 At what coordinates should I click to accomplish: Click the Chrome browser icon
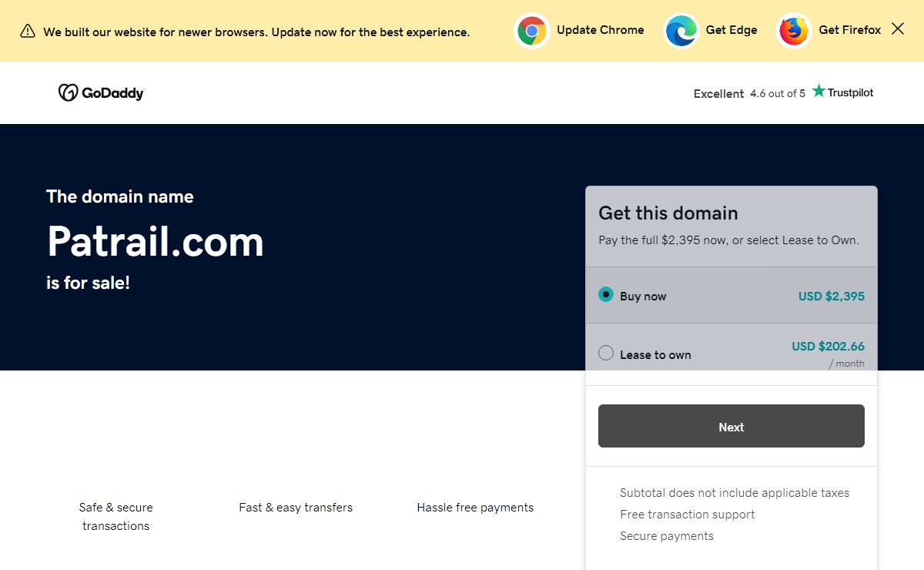[x=531, y=31]
